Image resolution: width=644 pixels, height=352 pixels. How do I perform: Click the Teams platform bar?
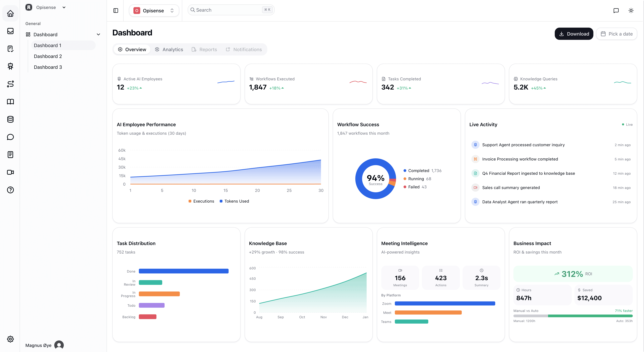411,322
